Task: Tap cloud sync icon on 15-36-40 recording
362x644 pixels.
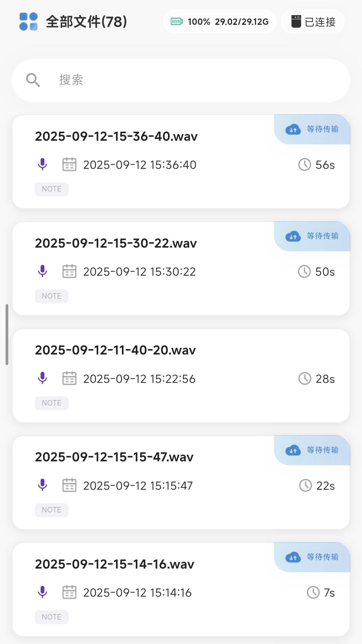Action: coord(293,129)
